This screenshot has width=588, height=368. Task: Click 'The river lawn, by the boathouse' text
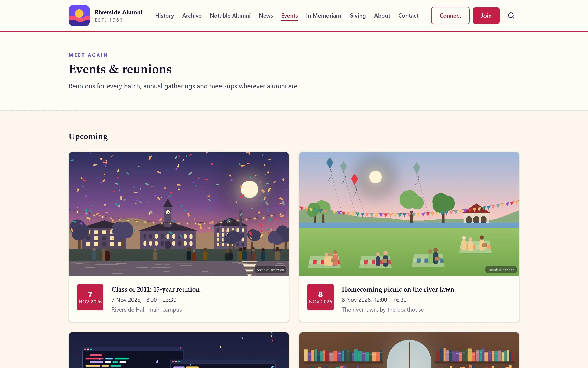383,310
